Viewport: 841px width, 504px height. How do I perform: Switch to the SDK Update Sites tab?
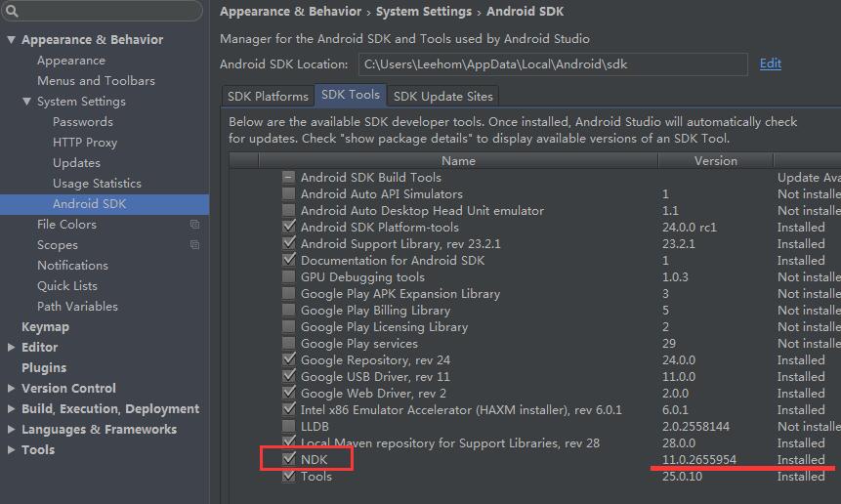(443, 96)
